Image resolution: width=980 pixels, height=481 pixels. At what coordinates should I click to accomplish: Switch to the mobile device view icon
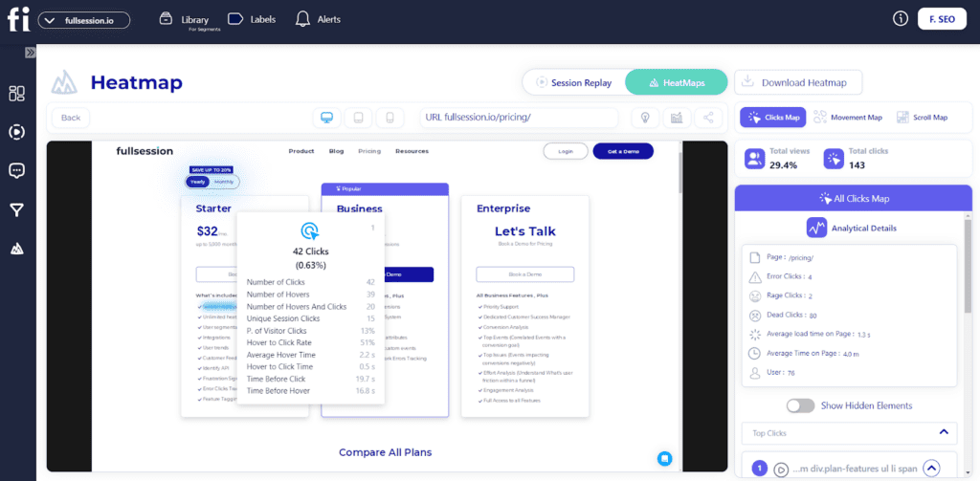coord(389,118)
